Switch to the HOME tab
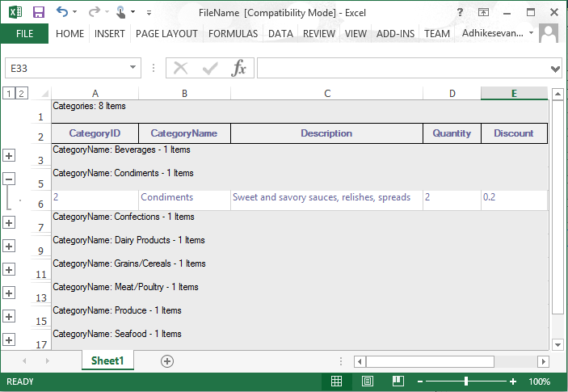The image size is (568, 392). pyautogui.click(x=69, y=34)
